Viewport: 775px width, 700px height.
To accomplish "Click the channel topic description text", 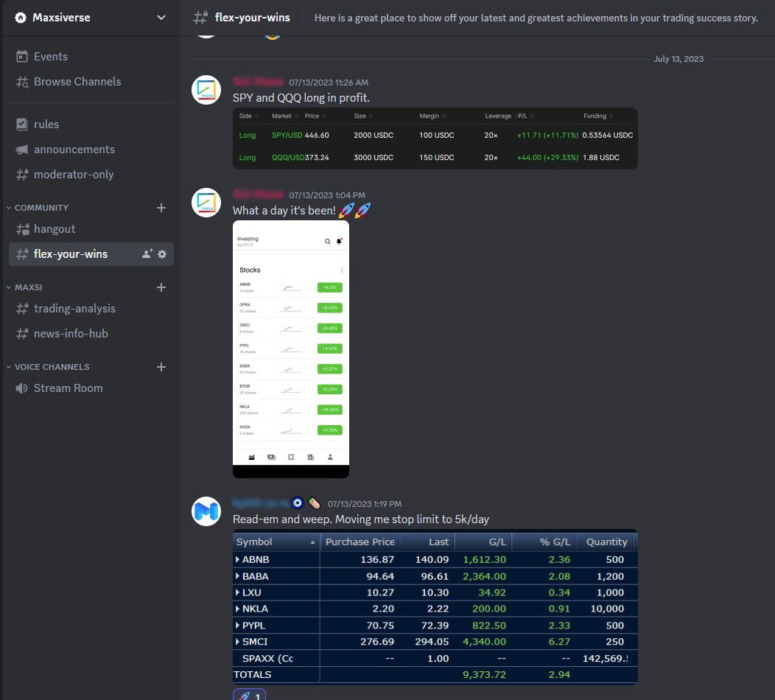I will (536, 18).
